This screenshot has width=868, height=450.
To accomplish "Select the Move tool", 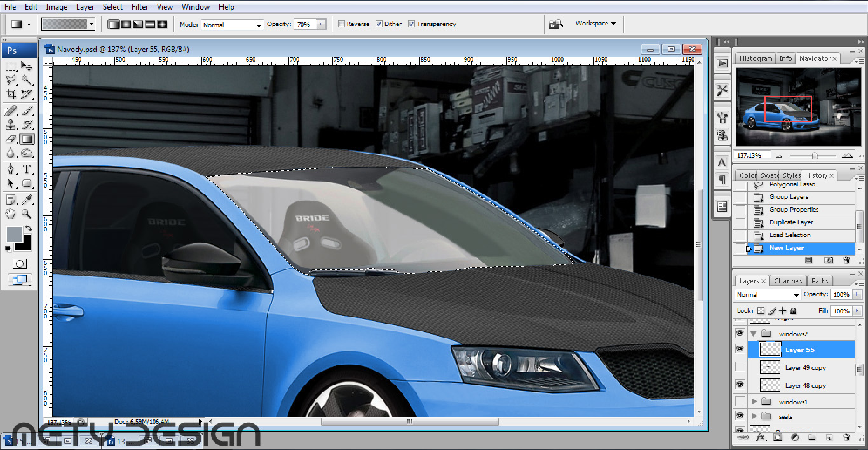I will pyautogui.click(x=27, y=66).
